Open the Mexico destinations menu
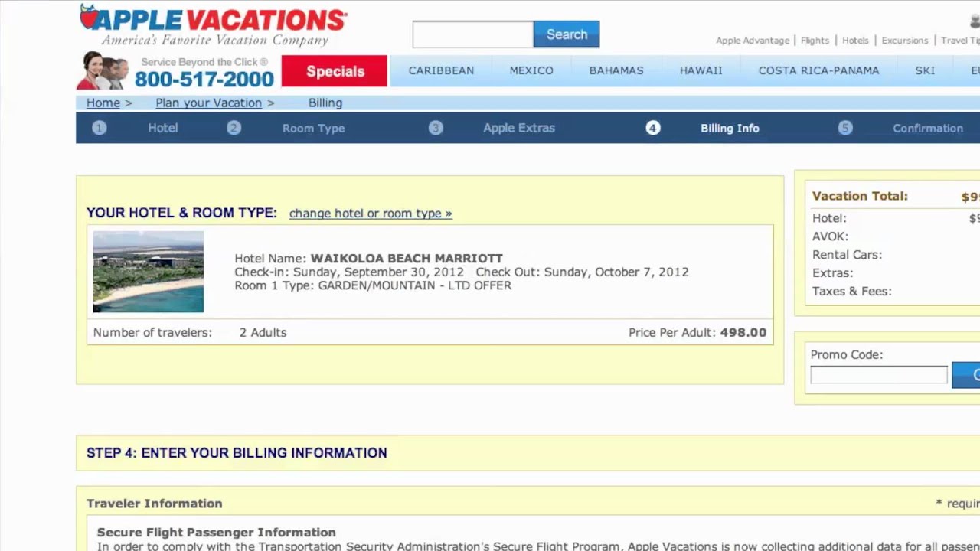The image size is (980, 551). [x=531, y=70]
